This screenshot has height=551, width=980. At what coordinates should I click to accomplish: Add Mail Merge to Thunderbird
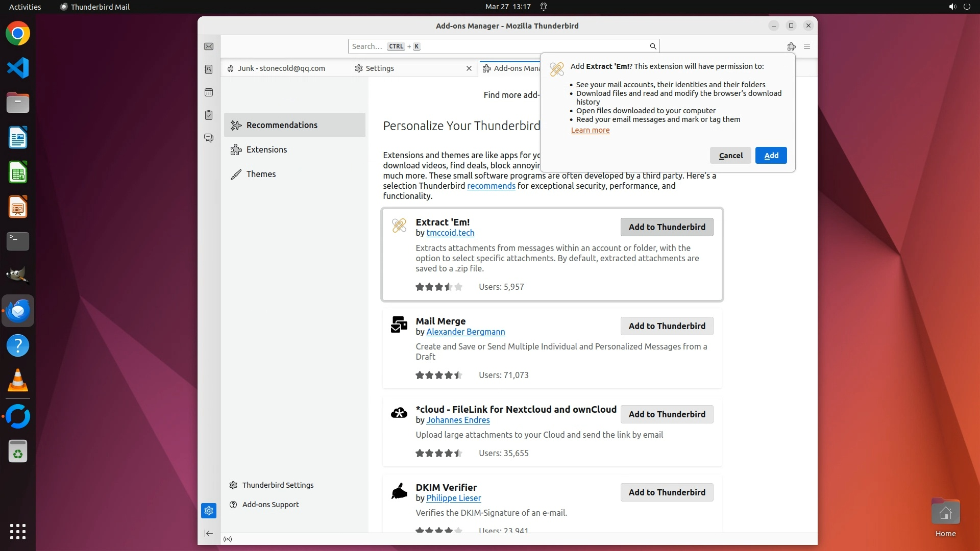pos(667,326)
